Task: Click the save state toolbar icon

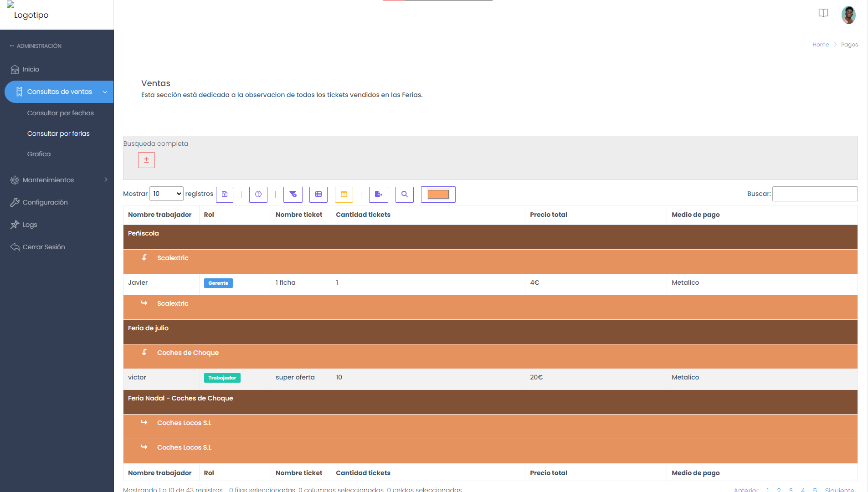Action: coord(225,195)
